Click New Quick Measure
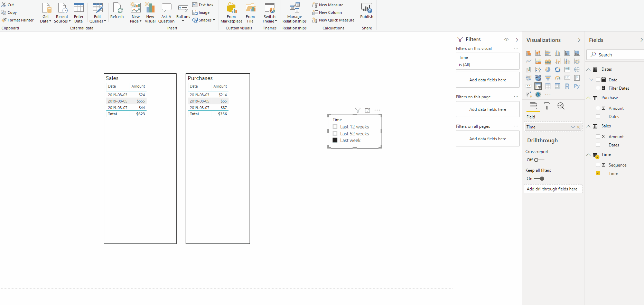 [x=333, y=20]
